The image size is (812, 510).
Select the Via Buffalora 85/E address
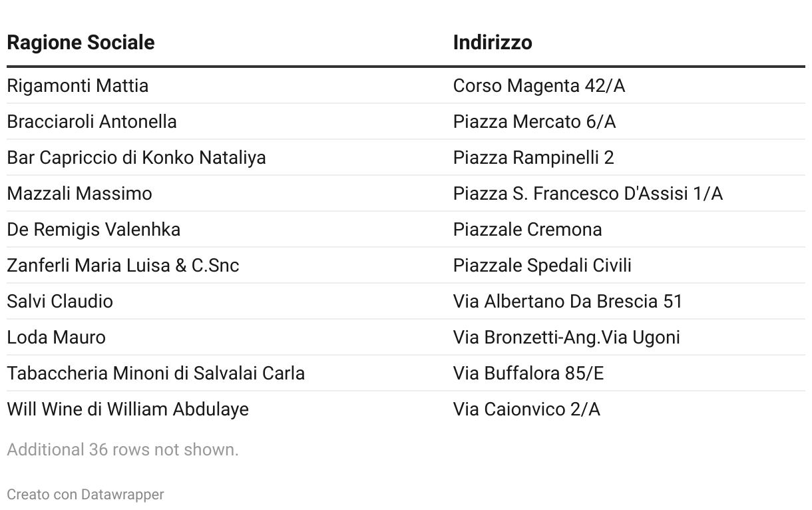(528, 374)
